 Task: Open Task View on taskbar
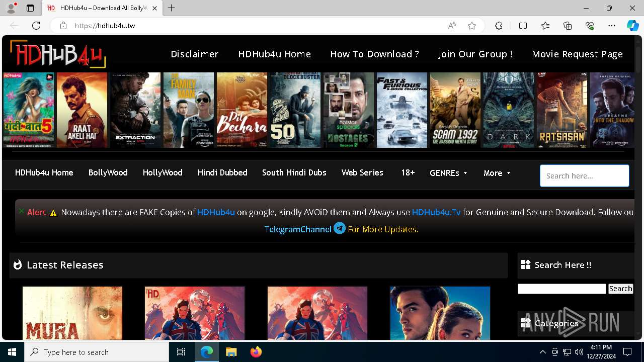(x=181, y=352)
